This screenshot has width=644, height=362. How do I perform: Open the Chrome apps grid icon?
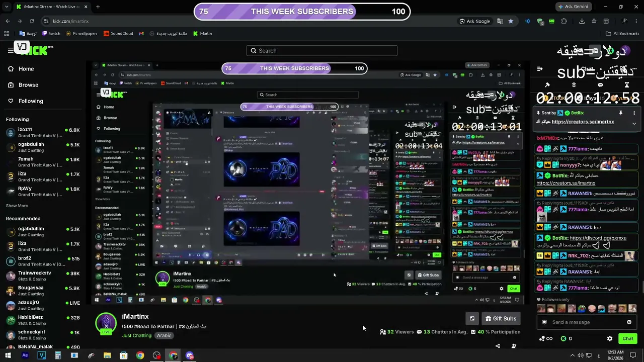pyautogui.click(x=7, y=34)
